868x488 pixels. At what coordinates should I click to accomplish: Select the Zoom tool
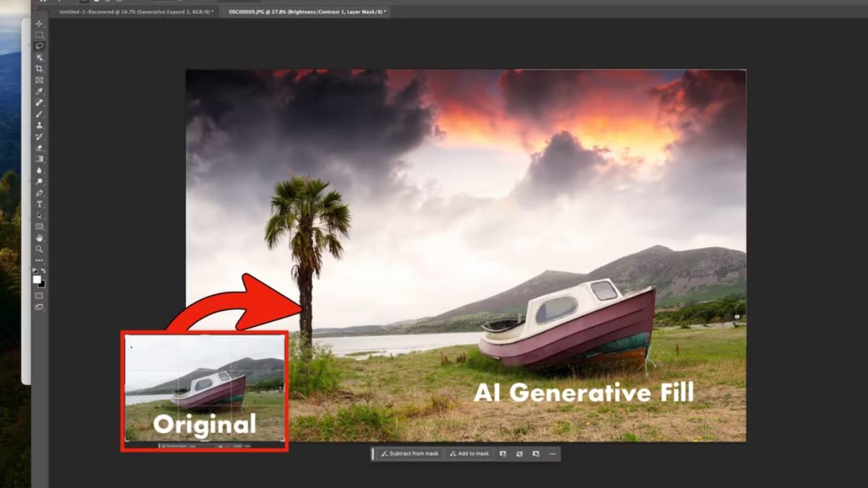(39, 249)
